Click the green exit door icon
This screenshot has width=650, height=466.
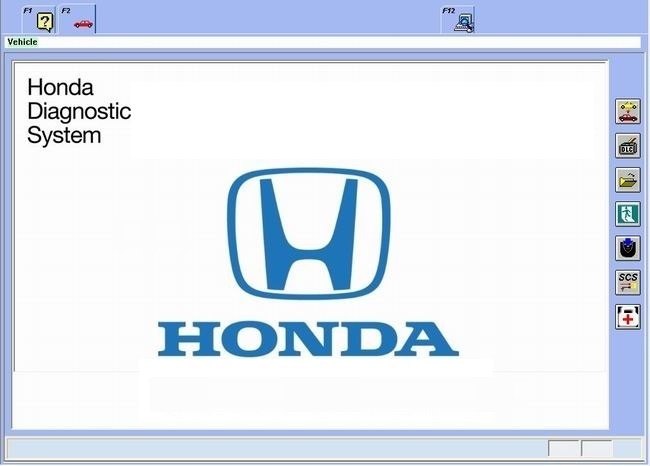point(628,214)
